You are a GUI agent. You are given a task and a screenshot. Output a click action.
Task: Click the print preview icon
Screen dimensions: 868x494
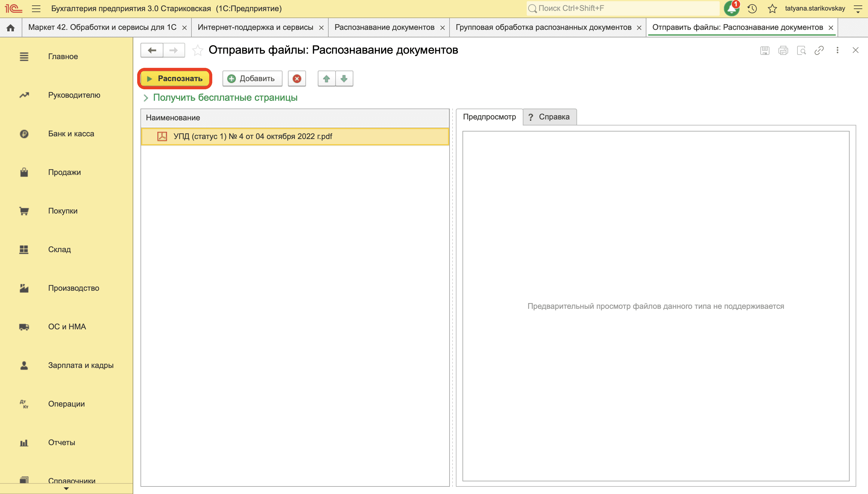tap(801, 51)
